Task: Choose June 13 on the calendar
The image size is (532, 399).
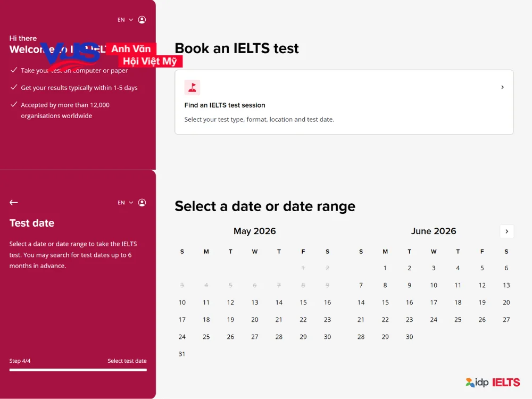Action: tap(506, 285)
